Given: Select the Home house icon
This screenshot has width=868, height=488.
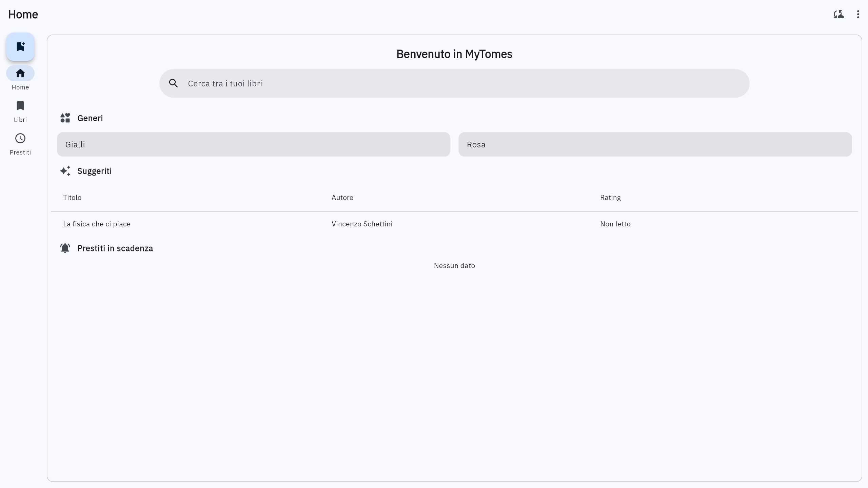Looking at the screenshot, I should (20, 73).
